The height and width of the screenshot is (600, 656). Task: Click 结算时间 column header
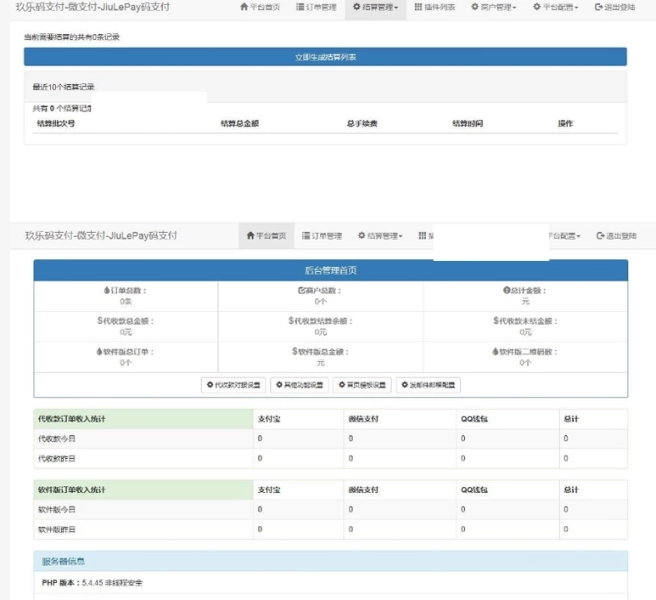pos(468,123)
